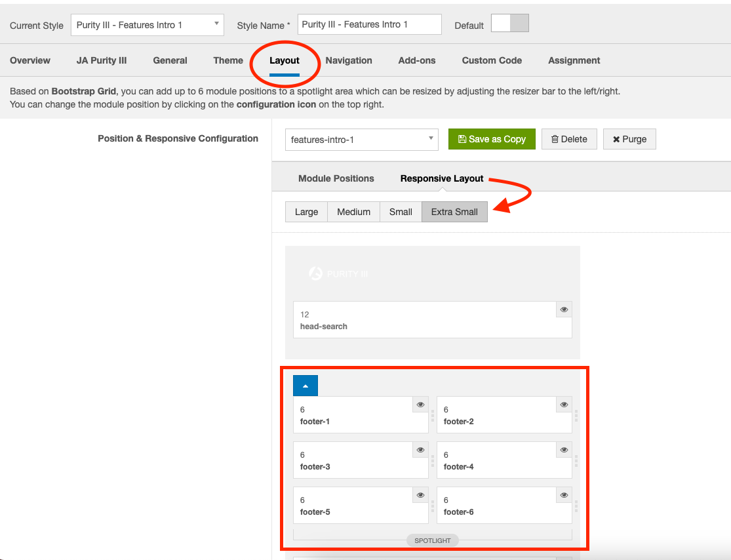Click the resizer handle beside footer-1
The image size is (731, 560).
point(433,415)
